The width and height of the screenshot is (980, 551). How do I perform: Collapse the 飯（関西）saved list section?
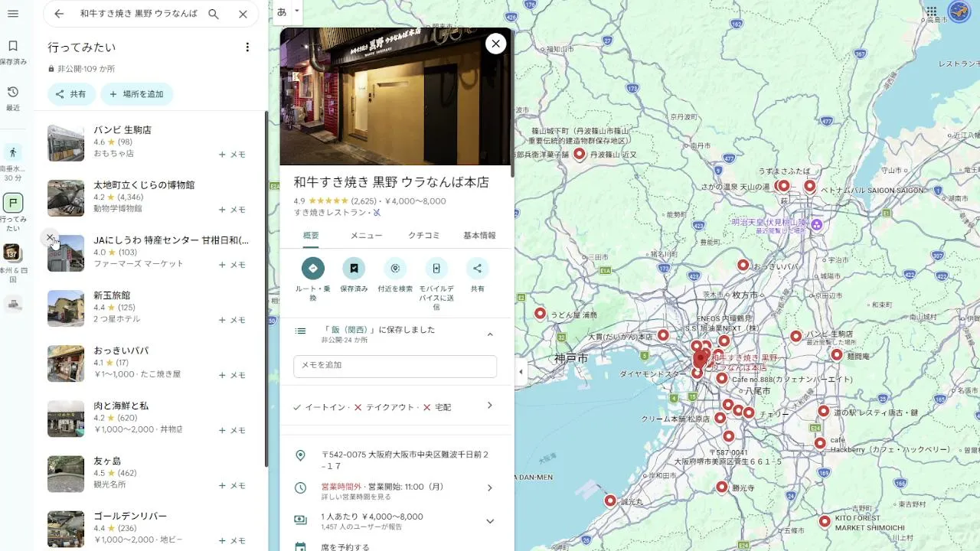click(x=490, y=334)
